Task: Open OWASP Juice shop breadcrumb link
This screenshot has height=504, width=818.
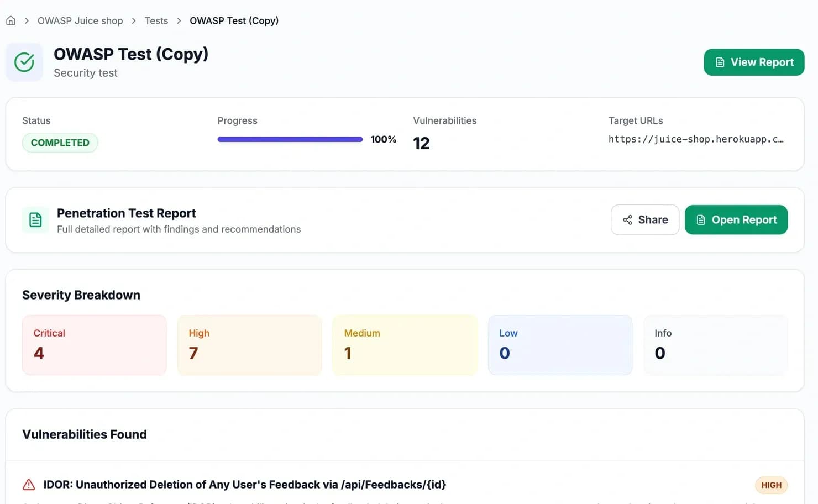Action: (x=80, y=21)
